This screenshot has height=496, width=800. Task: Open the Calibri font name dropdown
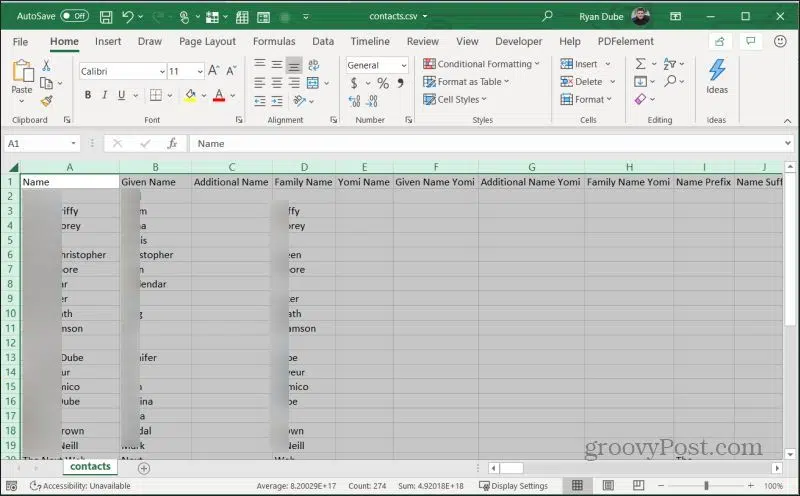coord(162,71)
